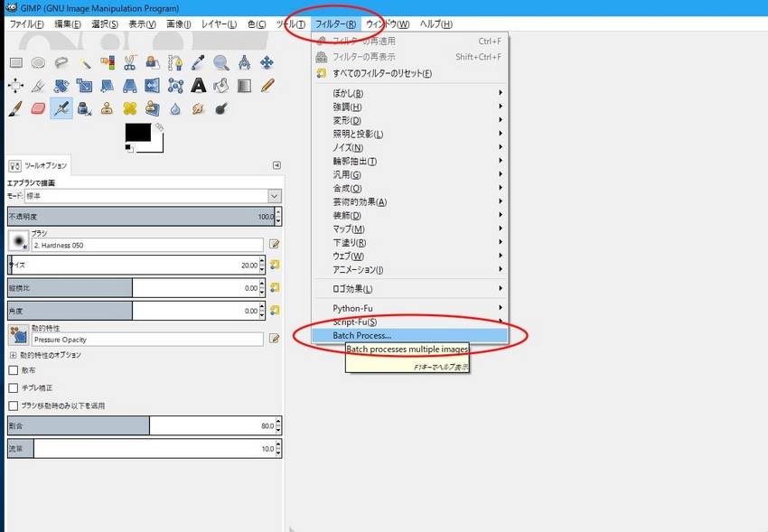The image size is (768, 532).
Task: Select the Airbrush tool
Action: [x=61, y=108]
